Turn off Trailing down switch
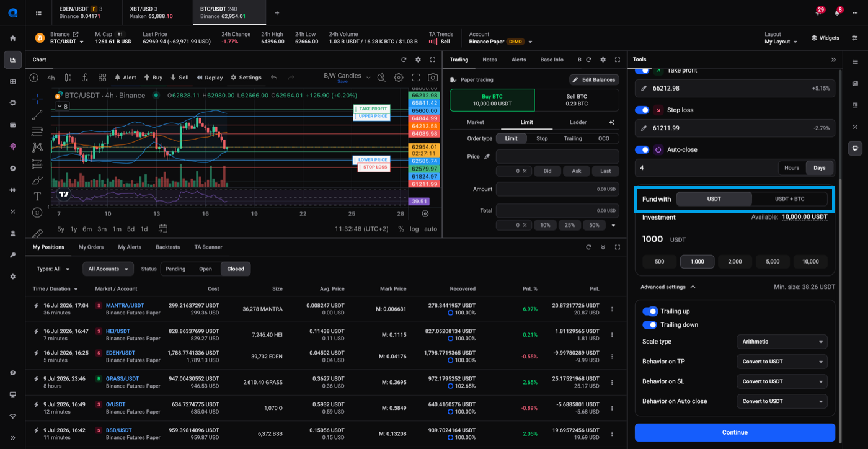Viewport: 868px width, 449px height. (x=650, y=325)
